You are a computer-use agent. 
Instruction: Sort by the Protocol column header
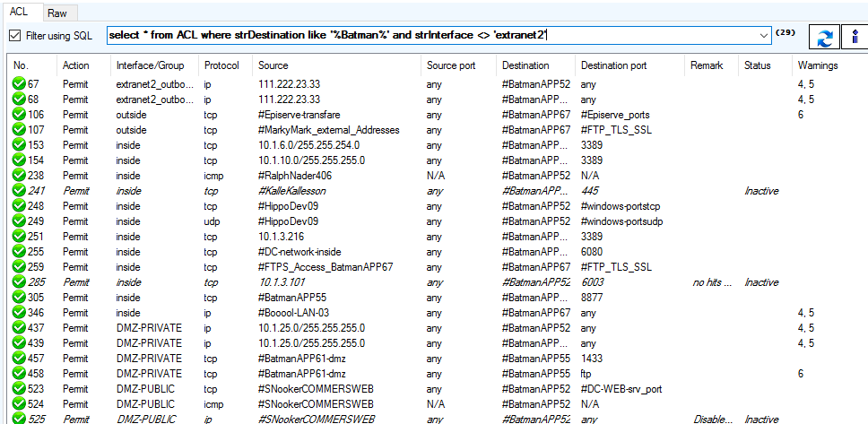225,65
